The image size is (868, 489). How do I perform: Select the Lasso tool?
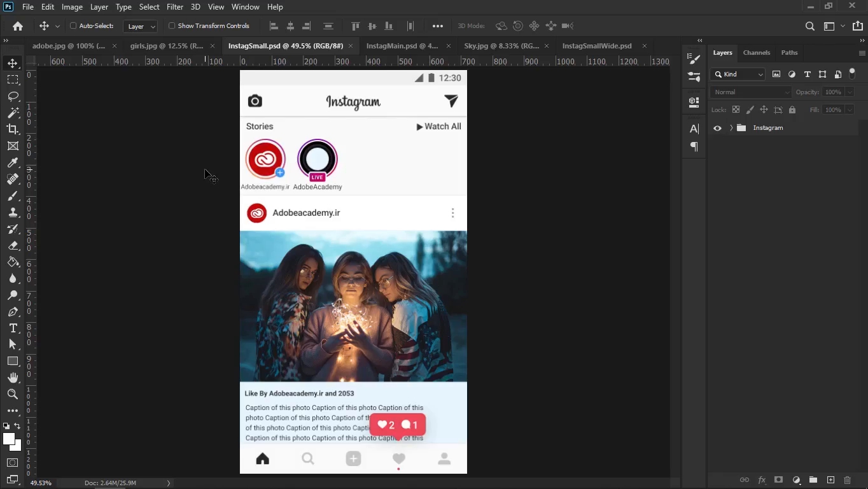13,96
